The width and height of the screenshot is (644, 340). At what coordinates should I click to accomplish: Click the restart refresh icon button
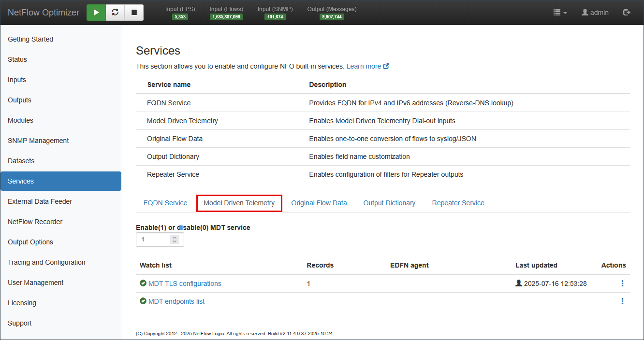pos(115,13)
